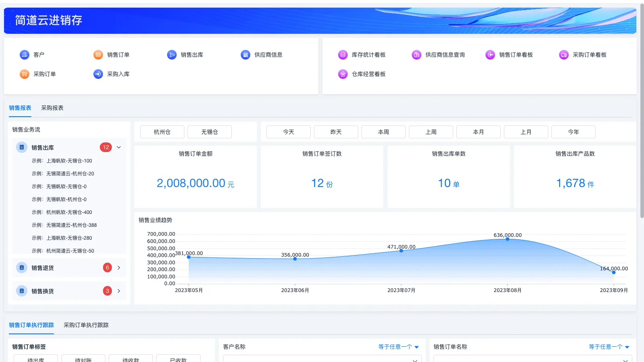644x362 pixels.
Task: Open 仓库经营看板 icon
Action: [x=343, y=74]
